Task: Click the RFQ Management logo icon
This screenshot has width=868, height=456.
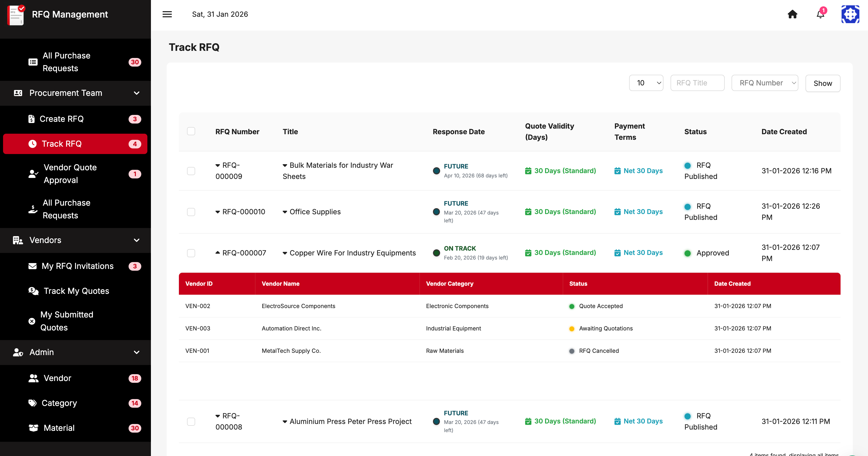Action: (16, 15)
